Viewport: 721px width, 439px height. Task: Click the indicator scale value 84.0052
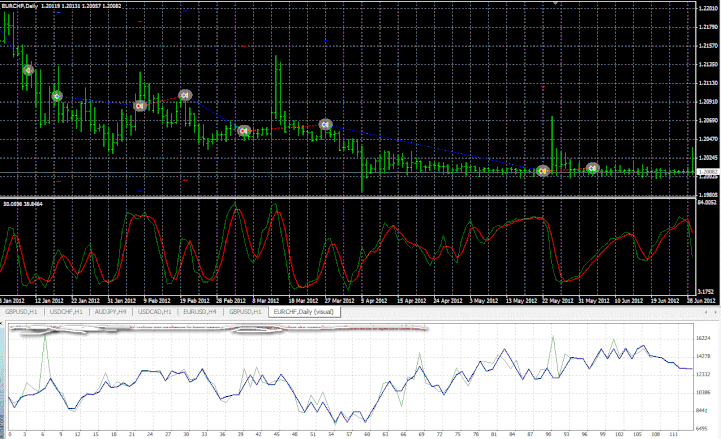707,202
